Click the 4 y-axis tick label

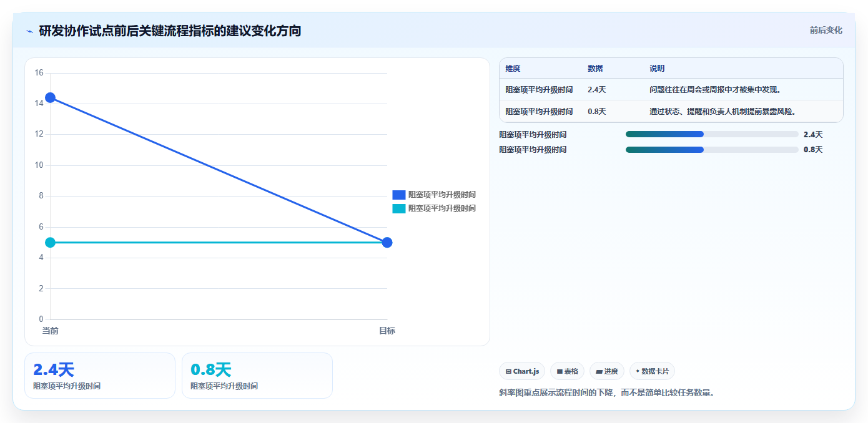click(x=41, y=258)
